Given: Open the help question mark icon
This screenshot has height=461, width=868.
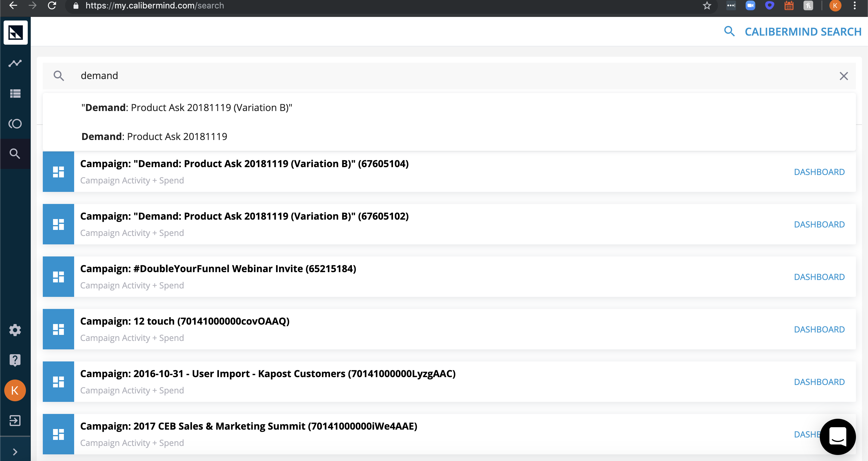Looking at the screenshot, I should [15, 360].
